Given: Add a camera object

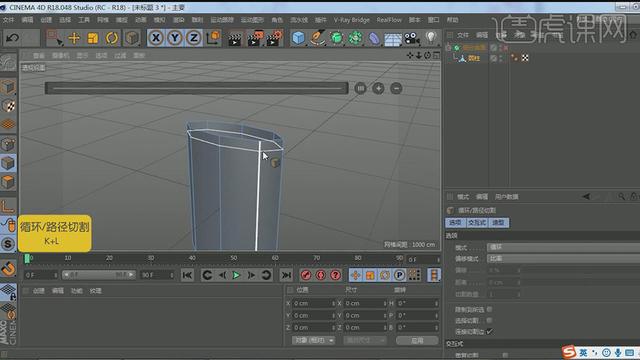Looking at the screenshot, I should [x=412, y=38].
